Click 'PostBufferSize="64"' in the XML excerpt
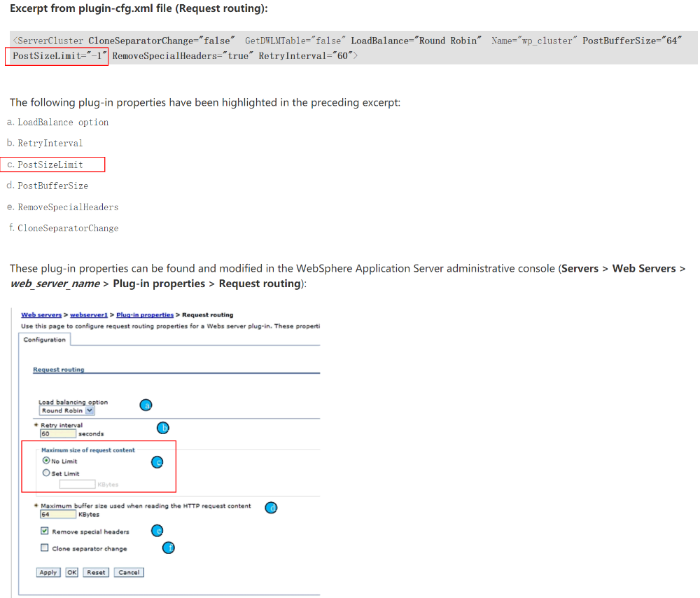The width and height of the screenshot is (700, 598). 632,41
